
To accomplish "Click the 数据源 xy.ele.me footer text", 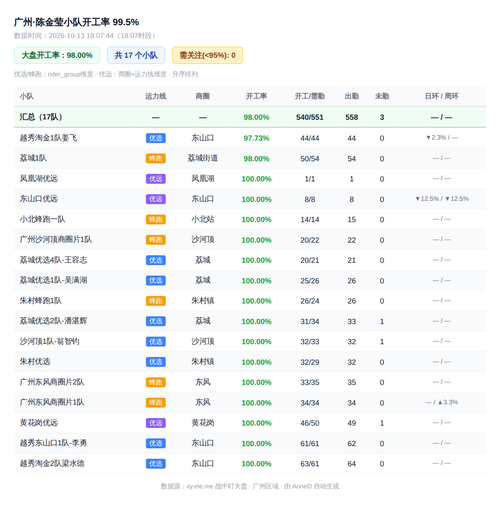I will [x=250, y=486].
